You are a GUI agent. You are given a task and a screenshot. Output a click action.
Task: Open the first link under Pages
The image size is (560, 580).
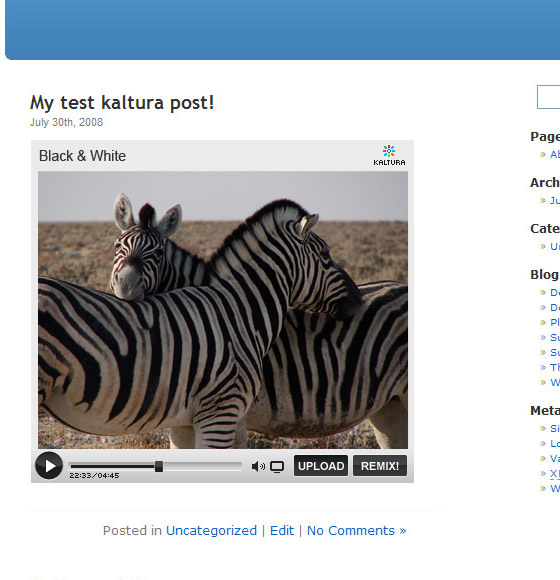point(555,154)
